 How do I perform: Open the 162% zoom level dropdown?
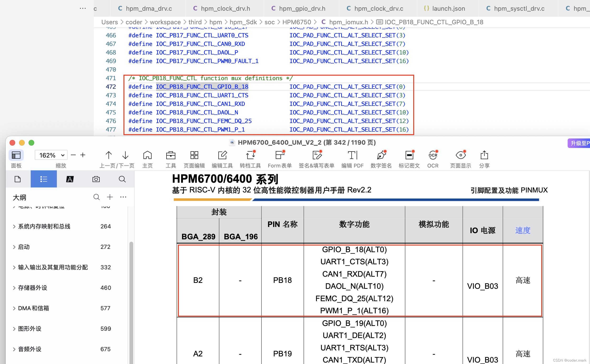coord(51,155)
